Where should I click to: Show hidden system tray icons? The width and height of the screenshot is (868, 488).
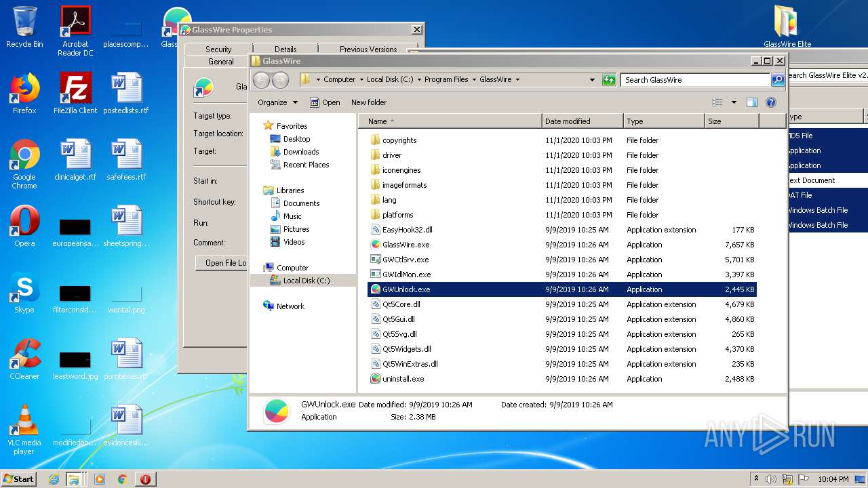pyautogui.click(x=757, y=479)
